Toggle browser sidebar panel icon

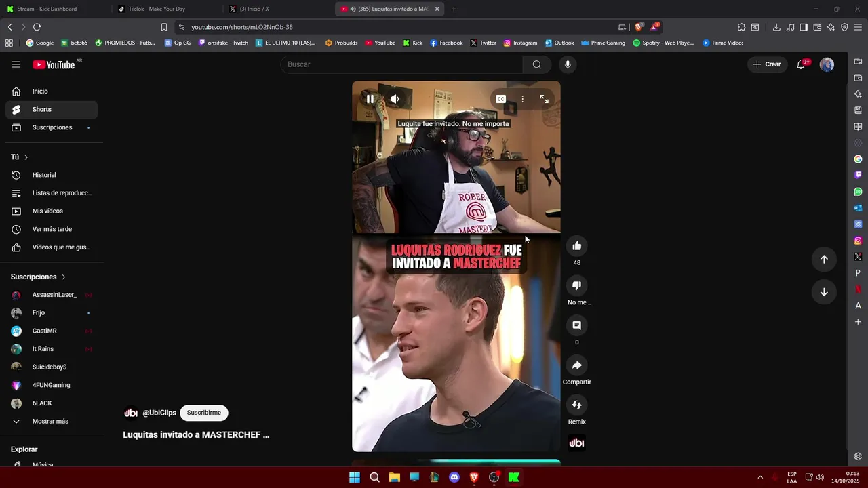(804, 27)
